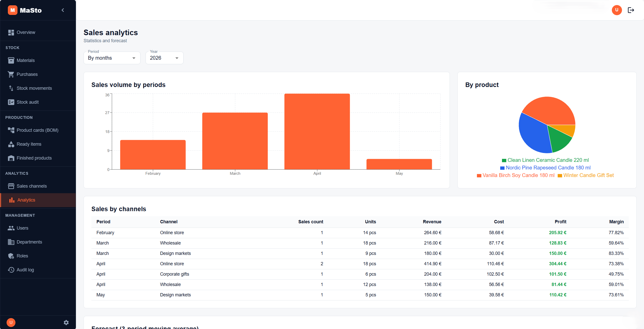Click the March bar in sales chart
This screenshot has width=644, height=329.
coord(235,141)
